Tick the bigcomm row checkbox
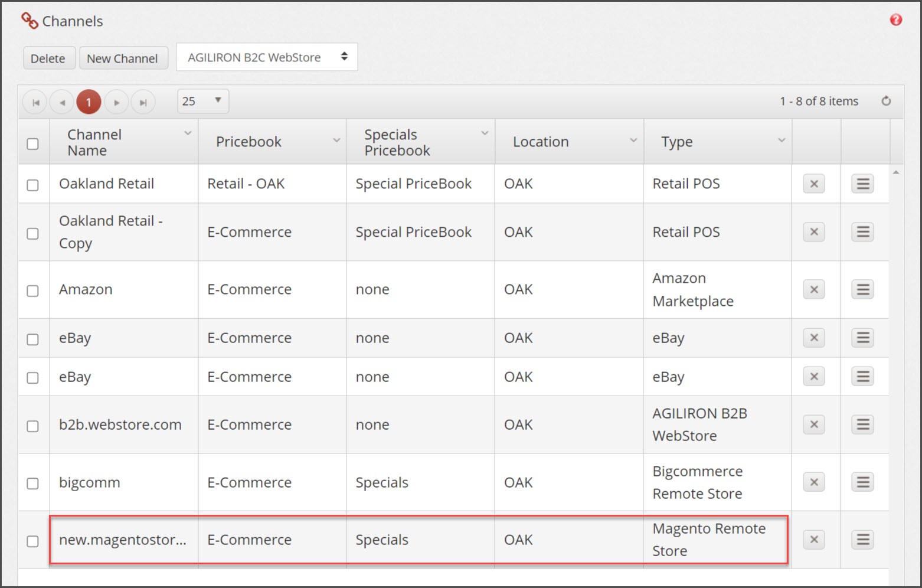Image resolution: width=922 pixels, height=588 pixels. [33, 483]
